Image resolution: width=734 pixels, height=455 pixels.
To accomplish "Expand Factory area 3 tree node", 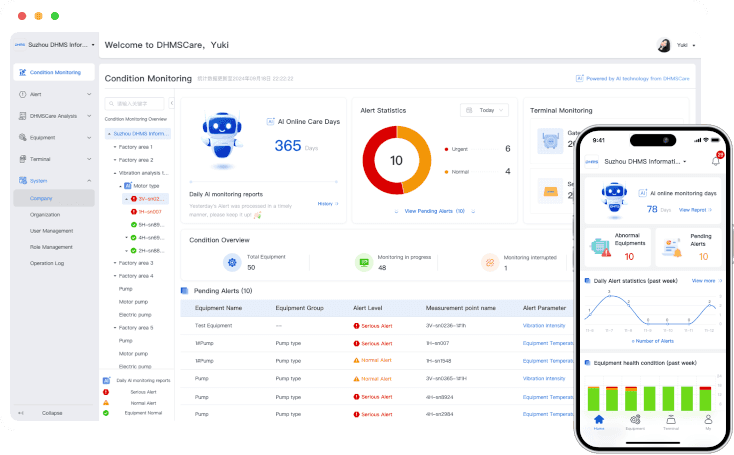I will 115,263.
